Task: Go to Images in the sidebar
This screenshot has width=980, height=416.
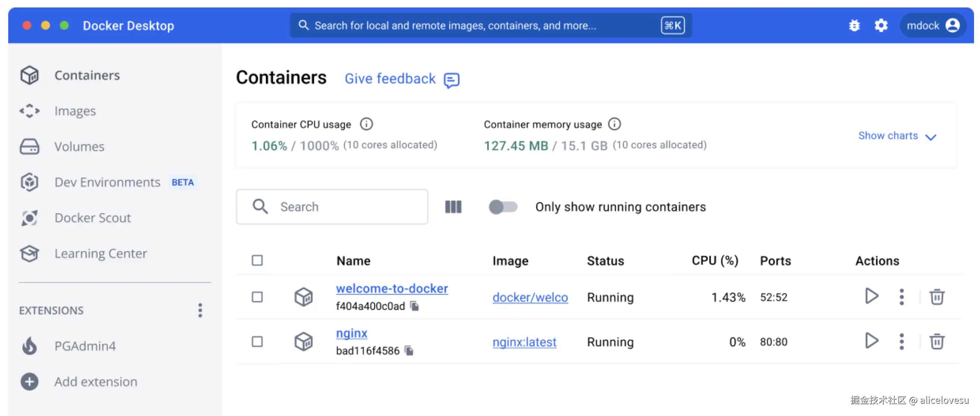Action: (x=75, y=111)
